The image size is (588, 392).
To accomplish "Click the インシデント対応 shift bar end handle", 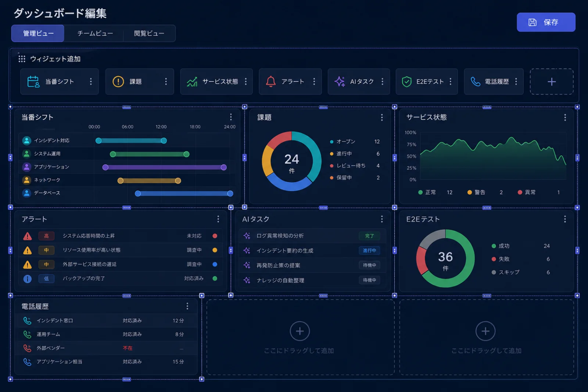I will 164,141.
